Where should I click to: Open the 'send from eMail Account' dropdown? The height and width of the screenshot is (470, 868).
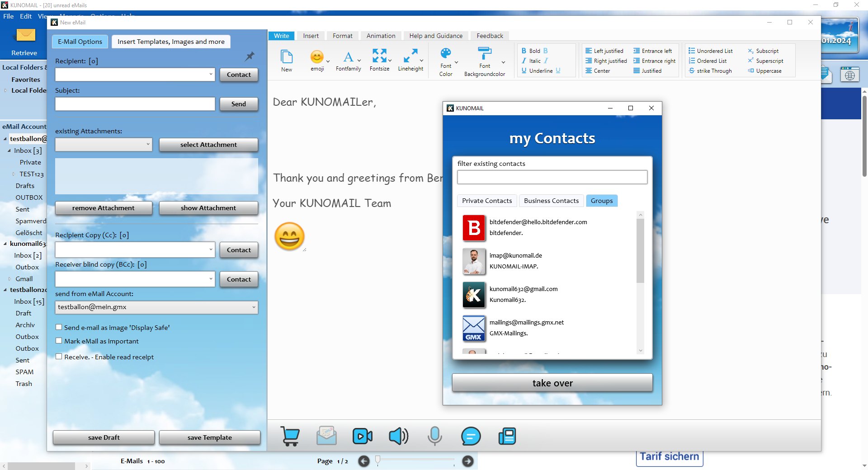254,307
